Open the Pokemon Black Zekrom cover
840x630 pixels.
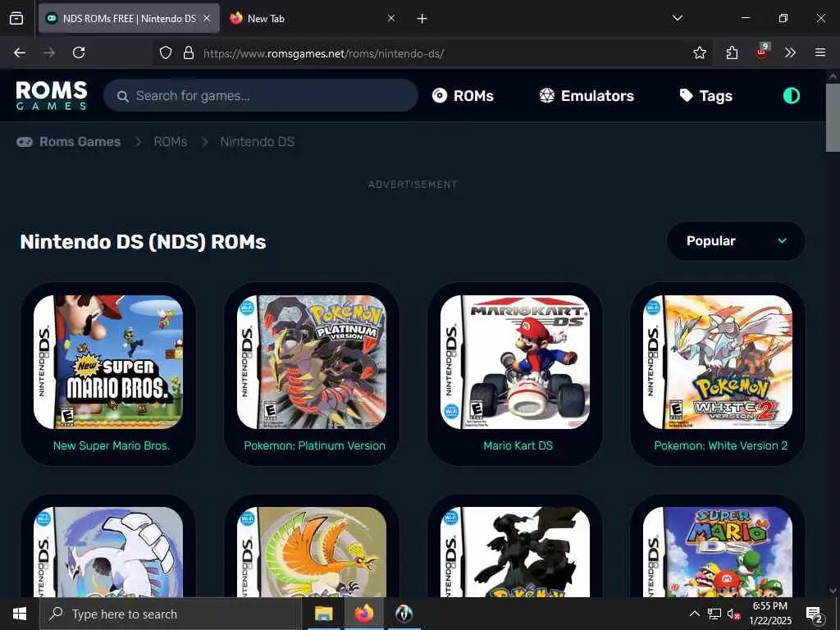pos(515,552)
